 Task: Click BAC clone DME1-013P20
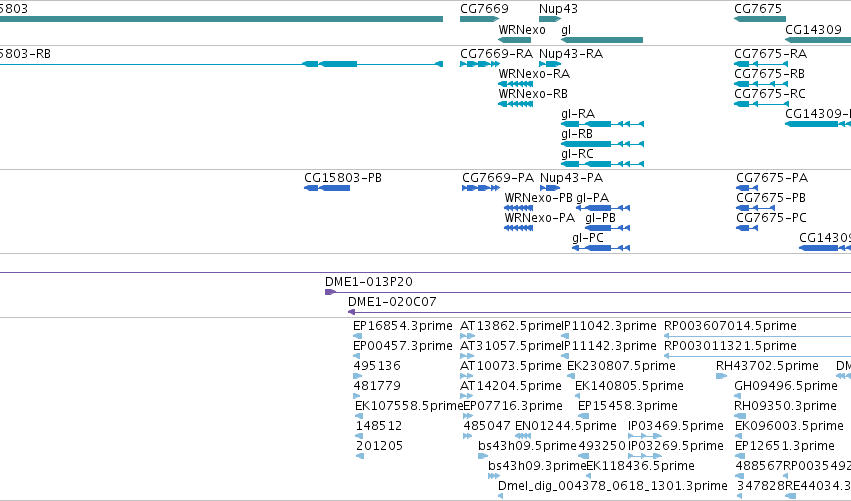click(369, 282)
